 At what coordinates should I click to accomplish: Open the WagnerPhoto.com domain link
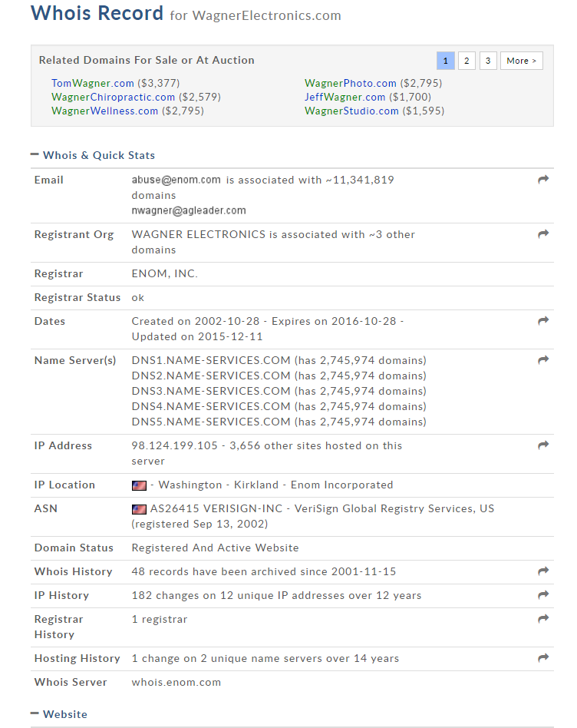coord(351,83)
